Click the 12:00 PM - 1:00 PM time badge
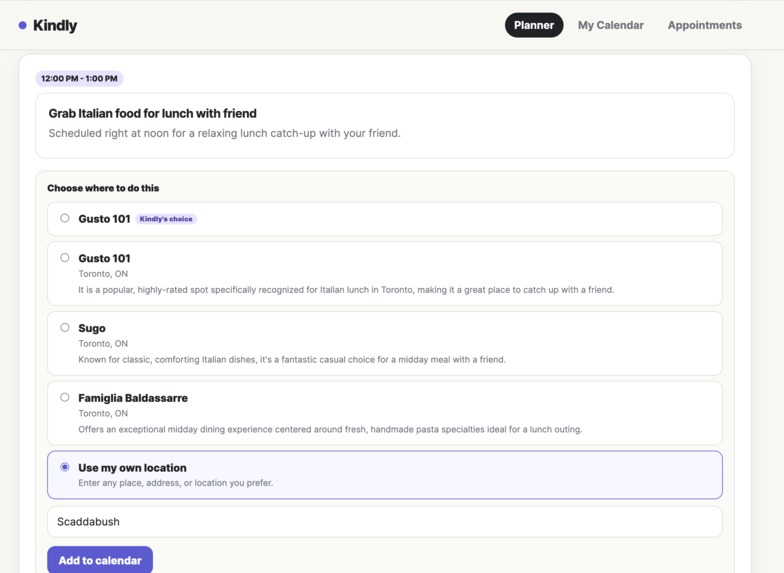Viewport: 784px width, 573px height. point(79,78)
